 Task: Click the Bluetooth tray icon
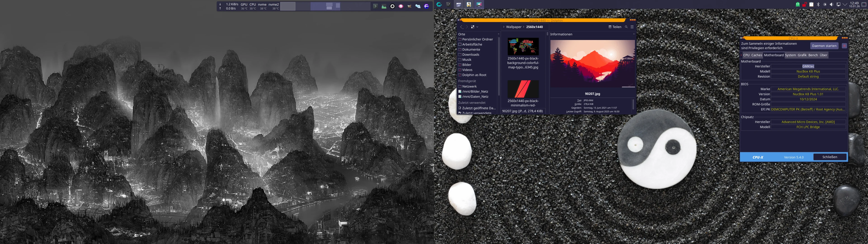pyautogui.click(x=818, y=4)
